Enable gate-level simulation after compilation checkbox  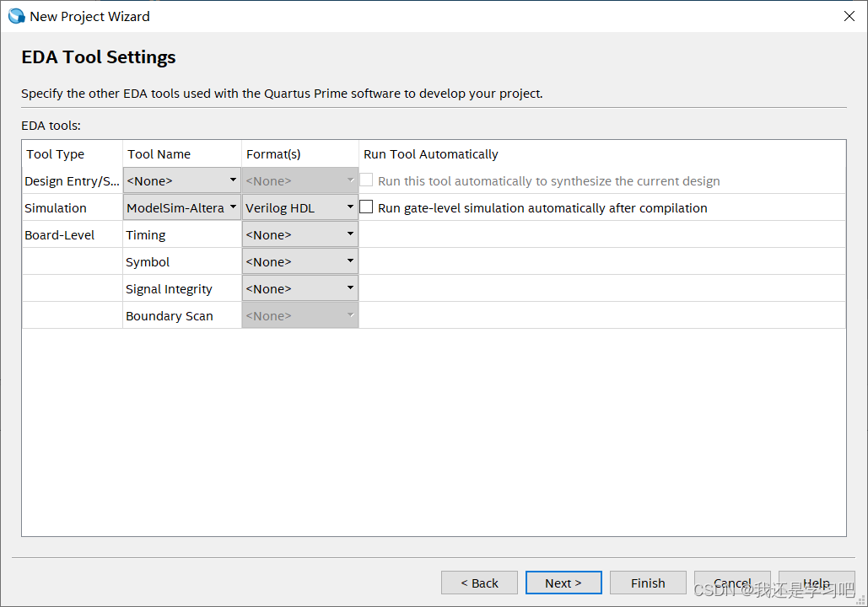[366, 207]
